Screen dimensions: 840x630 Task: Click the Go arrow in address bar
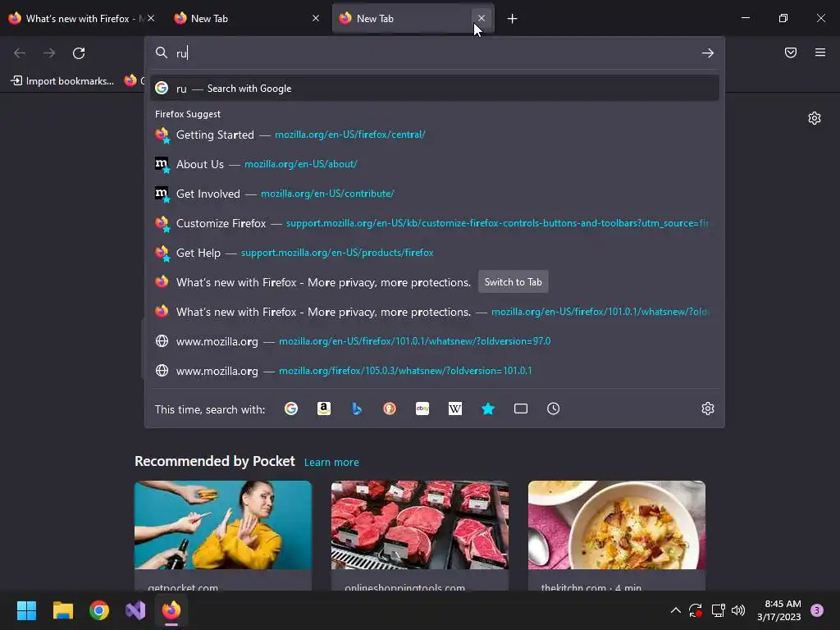(708, 53)
